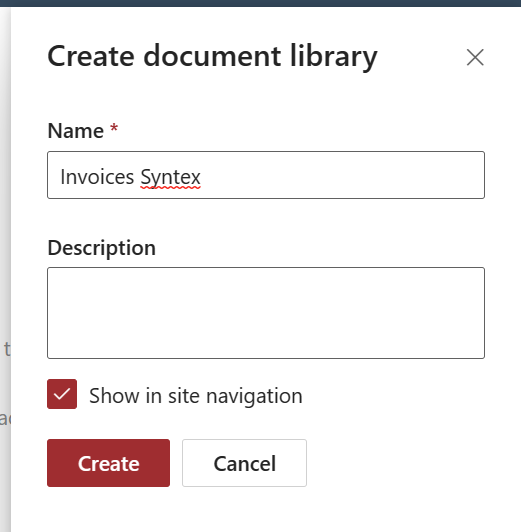
Task: Click the Create document library heading
Action: pos(212,57)
